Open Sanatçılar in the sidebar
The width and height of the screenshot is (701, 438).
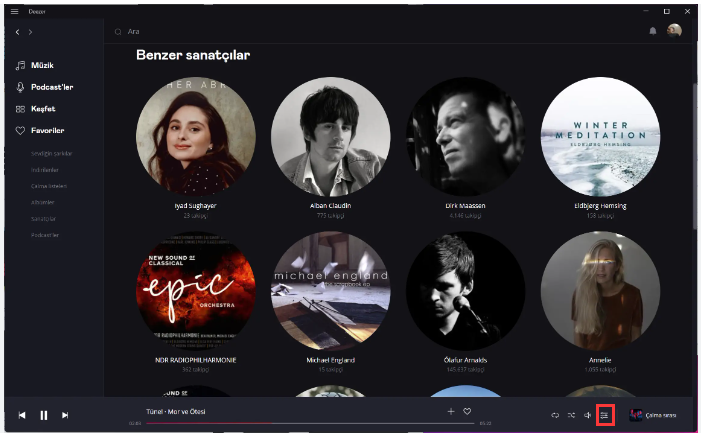coord(43,219)
